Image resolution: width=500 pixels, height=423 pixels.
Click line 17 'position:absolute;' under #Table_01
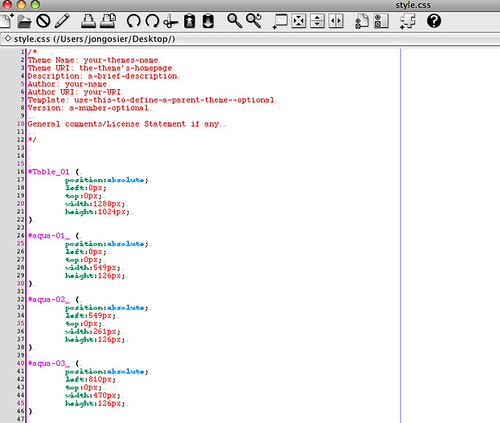coord(107,180)
